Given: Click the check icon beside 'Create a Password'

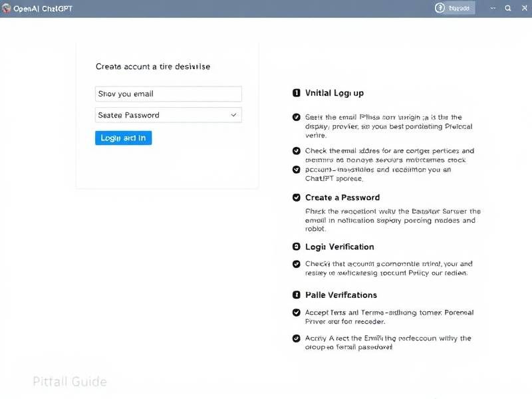Looking at the screenshot, I should [x=297, y=198].
